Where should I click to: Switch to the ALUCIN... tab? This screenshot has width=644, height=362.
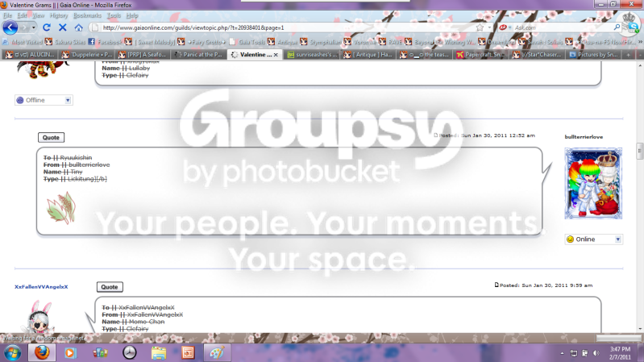[30, 55]
